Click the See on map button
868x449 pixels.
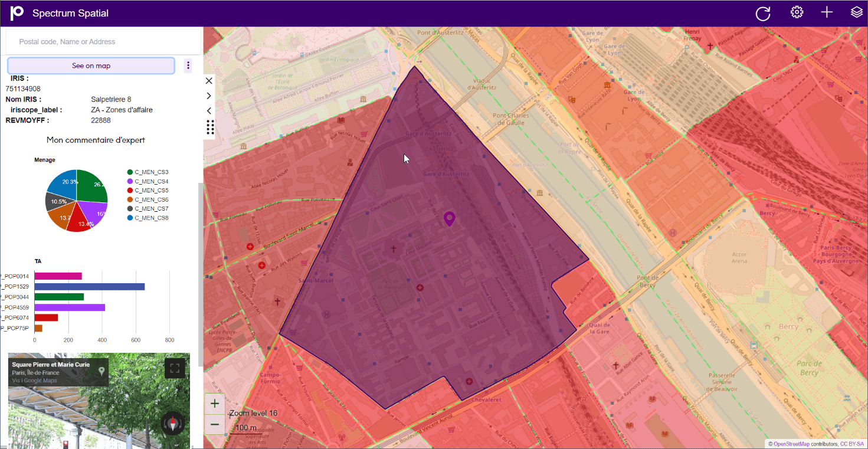click(91, 65)
